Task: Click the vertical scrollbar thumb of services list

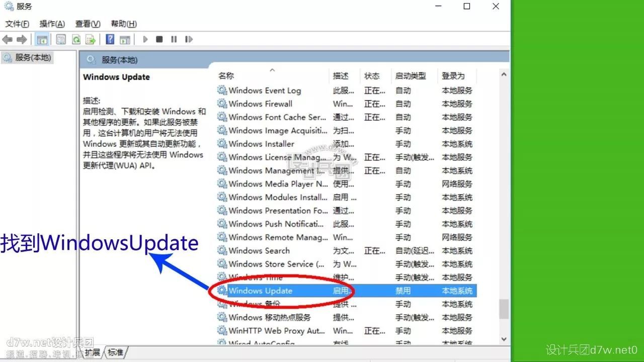Action: tap(504, 309)
